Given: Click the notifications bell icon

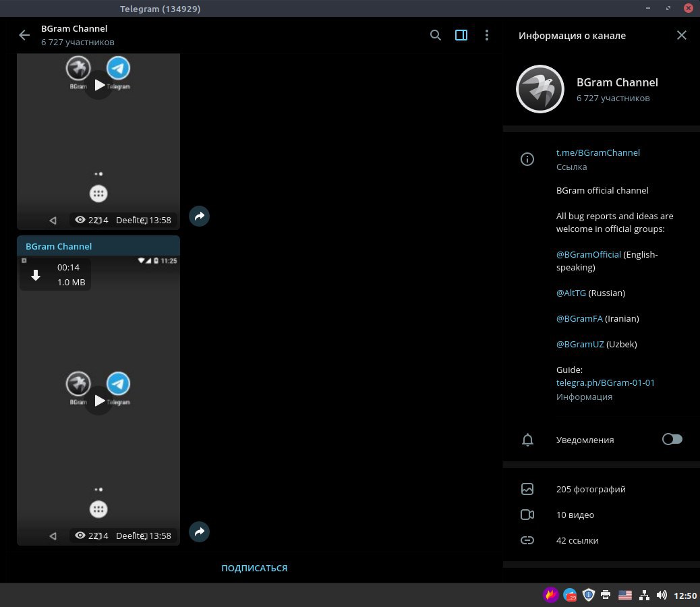Looking at the screenshot, I should [527, 440].
